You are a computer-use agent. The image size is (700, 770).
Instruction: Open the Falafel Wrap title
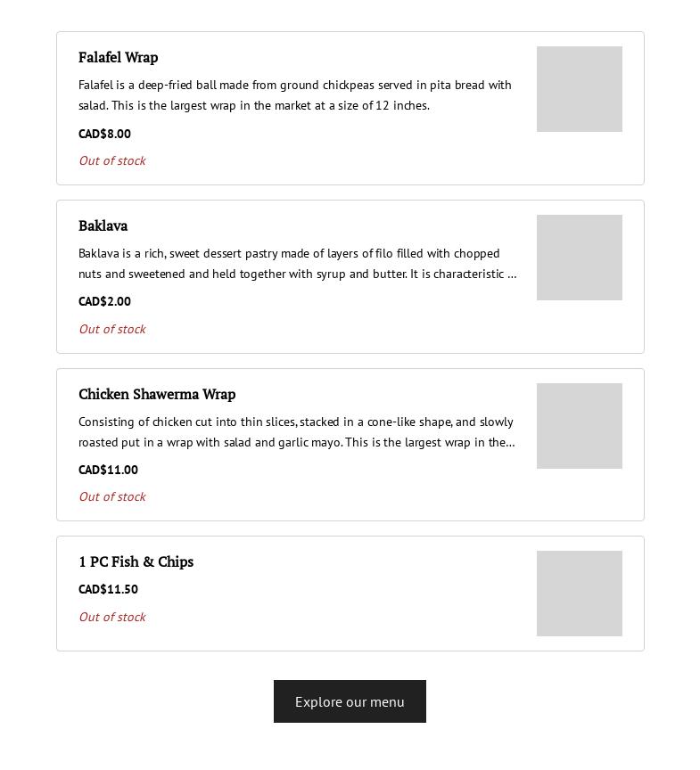119,57
